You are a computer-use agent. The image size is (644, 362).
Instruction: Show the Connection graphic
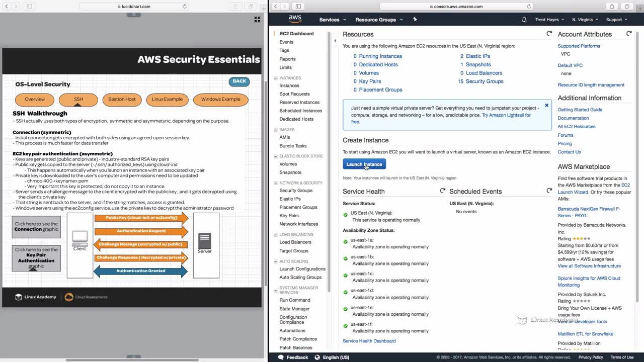[36, 227]
